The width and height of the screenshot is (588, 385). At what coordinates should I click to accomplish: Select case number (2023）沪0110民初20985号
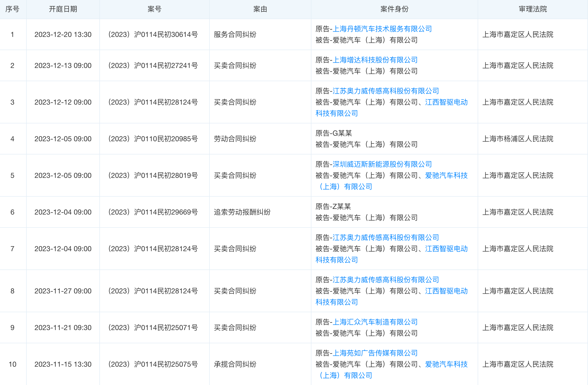tap(153, 139)
